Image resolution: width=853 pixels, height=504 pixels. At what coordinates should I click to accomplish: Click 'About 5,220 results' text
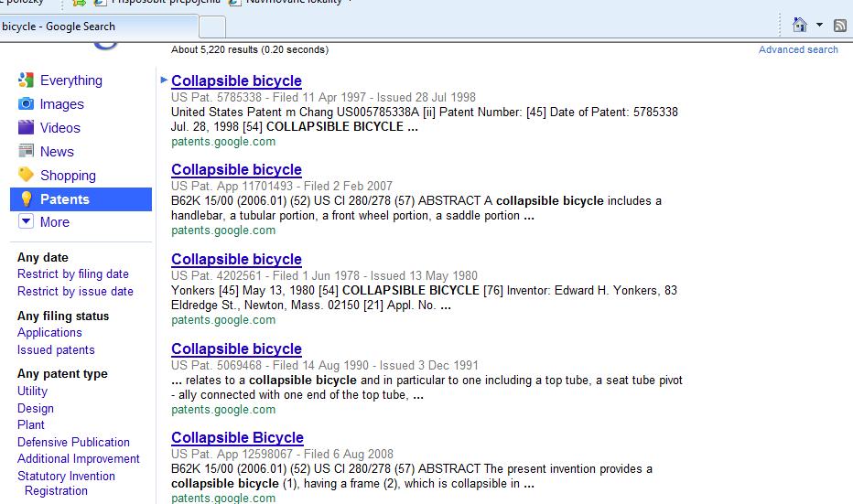point(250,49)
